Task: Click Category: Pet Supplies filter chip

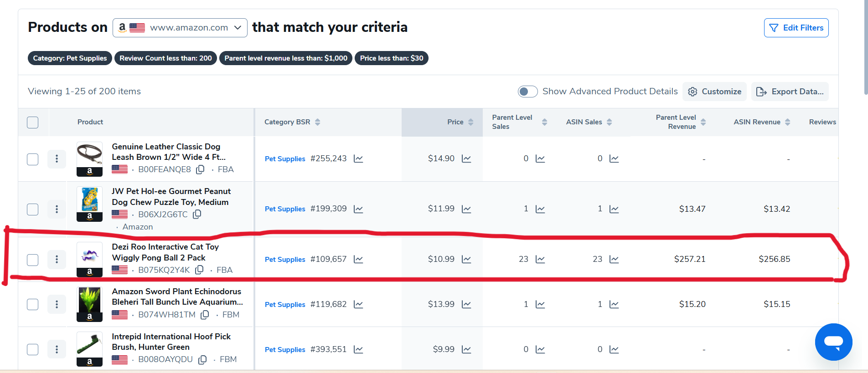Action: 70,58
